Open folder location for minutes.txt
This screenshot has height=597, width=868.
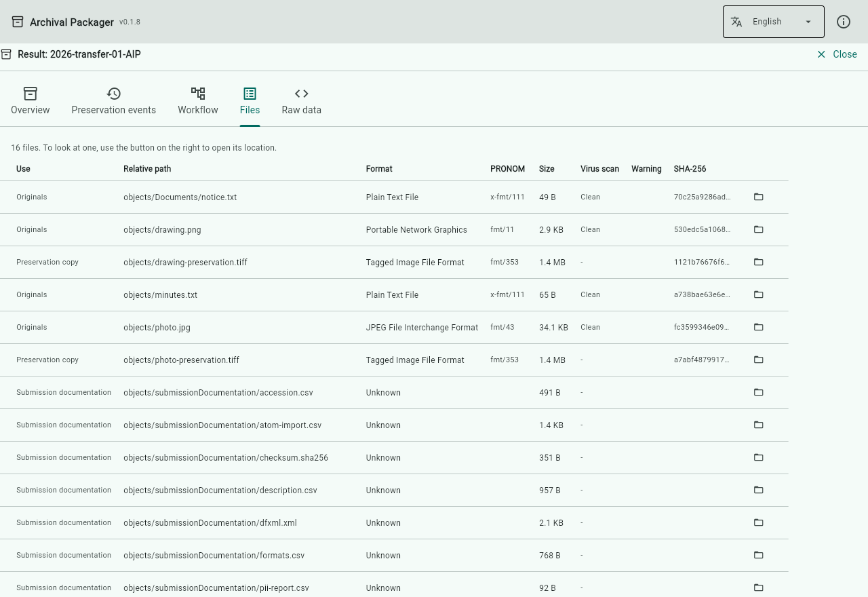pyautogui.click(x=759, y=294)
